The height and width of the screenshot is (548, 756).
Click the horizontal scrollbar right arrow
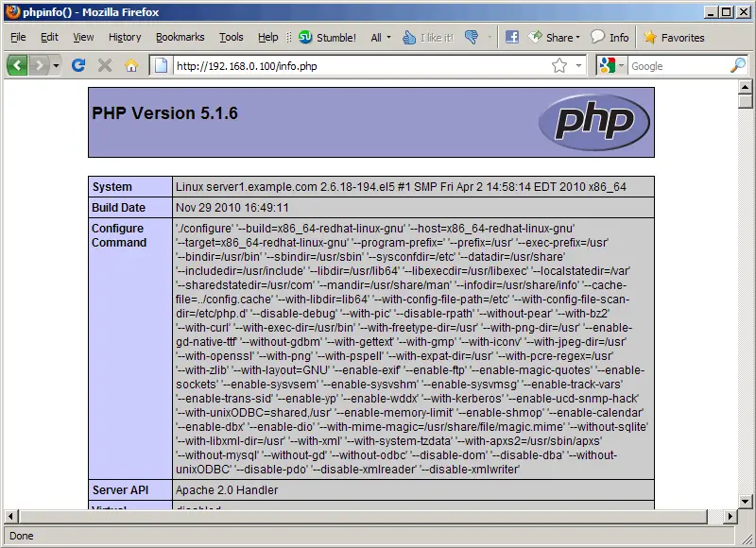[730, 516]
